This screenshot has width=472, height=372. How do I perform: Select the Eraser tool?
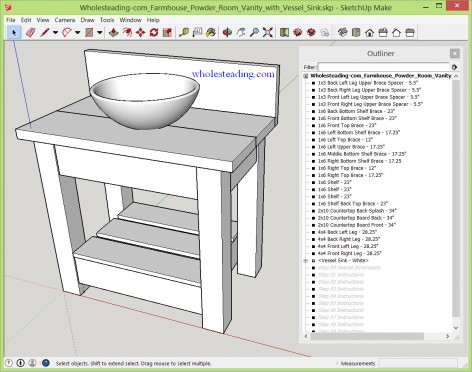31,33
